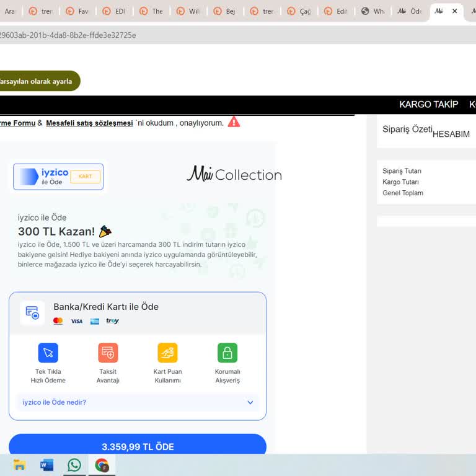Click the Taksit Avantajı icon
Image resolution: width=476 pixels, height=476 pixels.
[x=108, y=353]
